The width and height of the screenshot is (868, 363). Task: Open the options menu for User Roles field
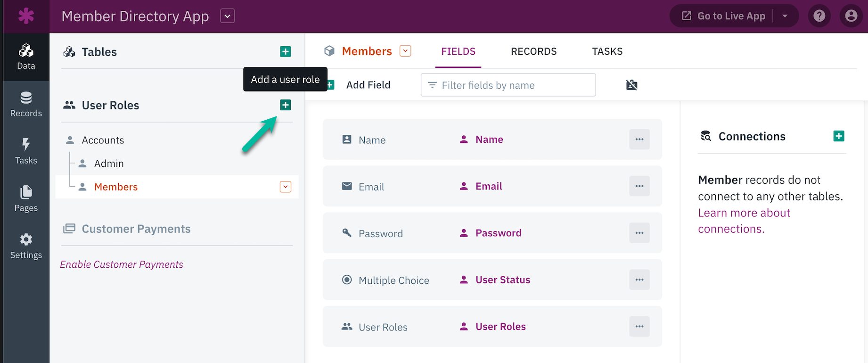[x=639, y=326]
